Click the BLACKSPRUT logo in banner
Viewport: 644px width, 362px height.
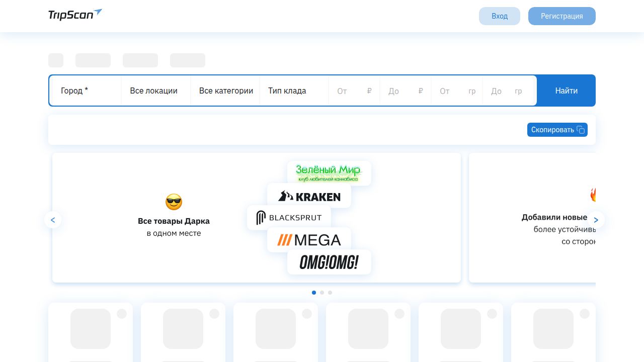click(289, 218)
